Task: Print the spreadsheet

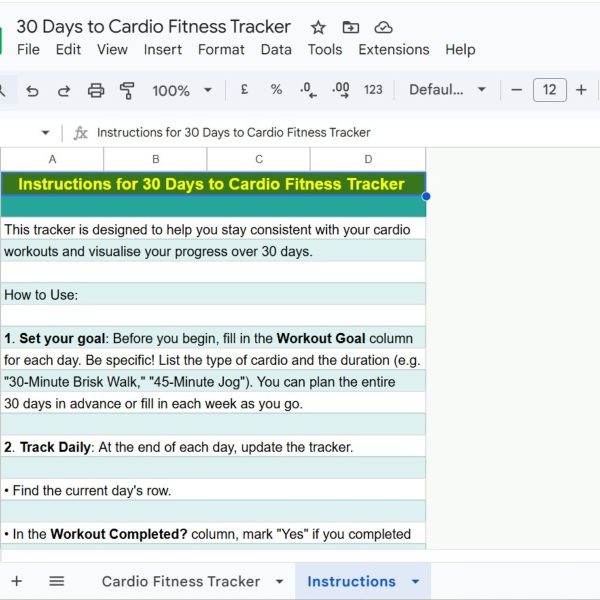Action: [x=96, y=91]
